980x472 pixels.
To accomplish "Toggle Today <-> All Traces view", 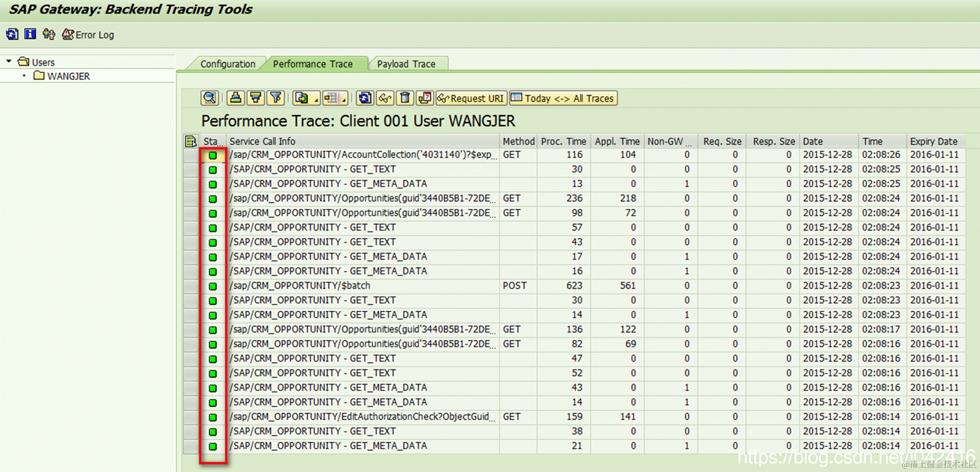I will [563, 98].
